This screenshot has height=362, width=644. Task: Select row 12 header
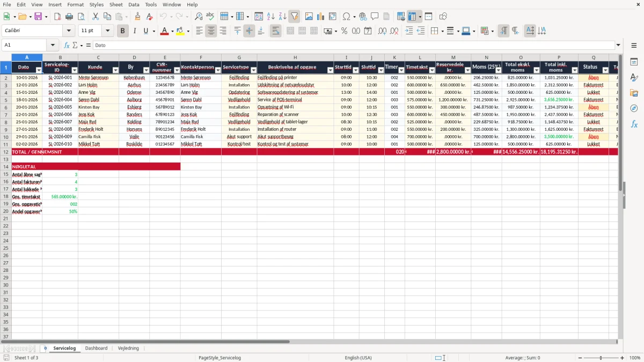(5, 152)
